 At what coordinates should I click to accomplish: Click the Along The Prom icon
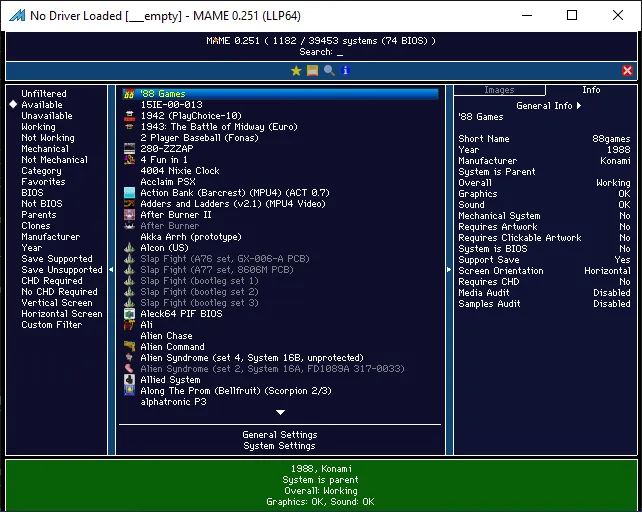click(x=129, y=391)
